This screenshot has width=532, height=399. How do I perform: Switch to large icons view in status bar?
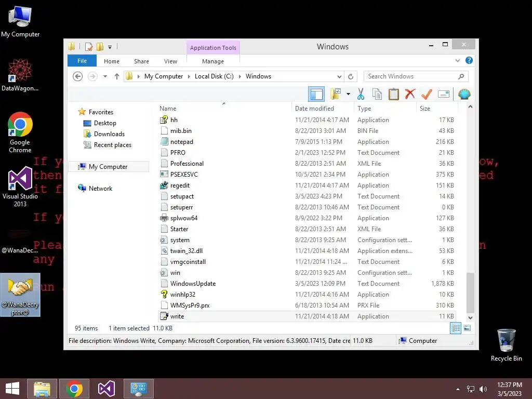(467, 328)
